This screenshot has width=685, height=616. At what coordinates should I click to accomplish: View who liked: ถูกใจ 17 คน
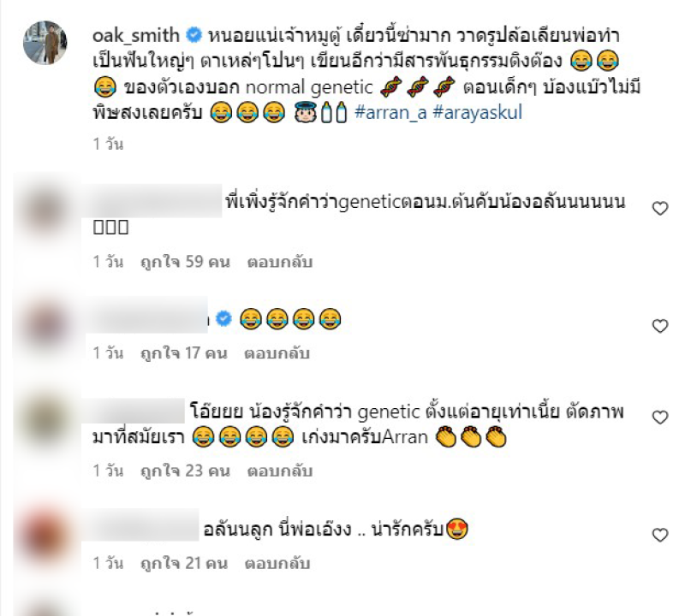pos(184,353)
